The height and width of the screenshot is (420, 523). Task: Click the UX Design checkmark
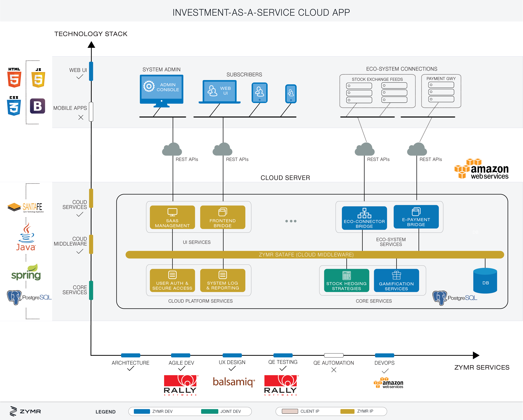click(x=232, y=369)
